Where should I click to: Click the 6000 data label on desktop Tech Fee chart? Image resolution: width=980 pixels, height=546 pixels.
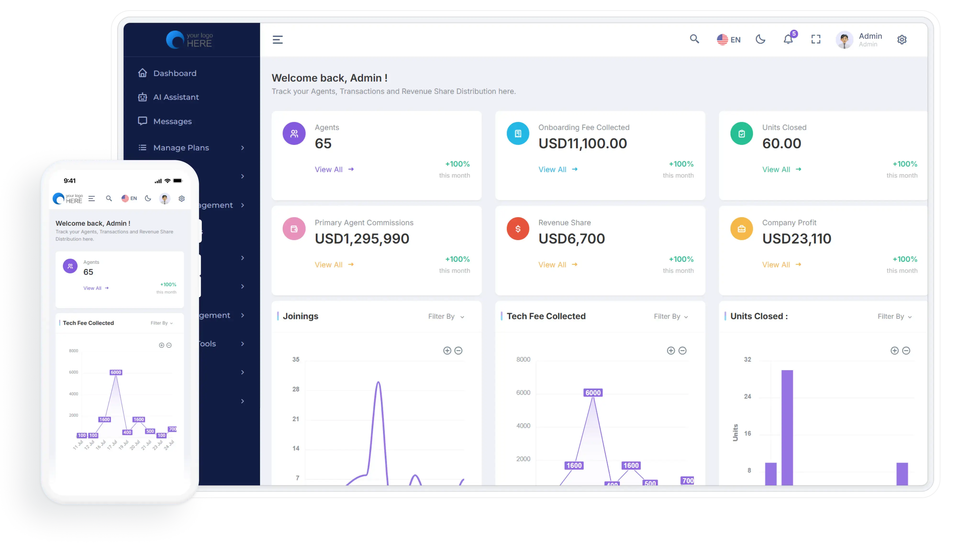coord(593,392)
